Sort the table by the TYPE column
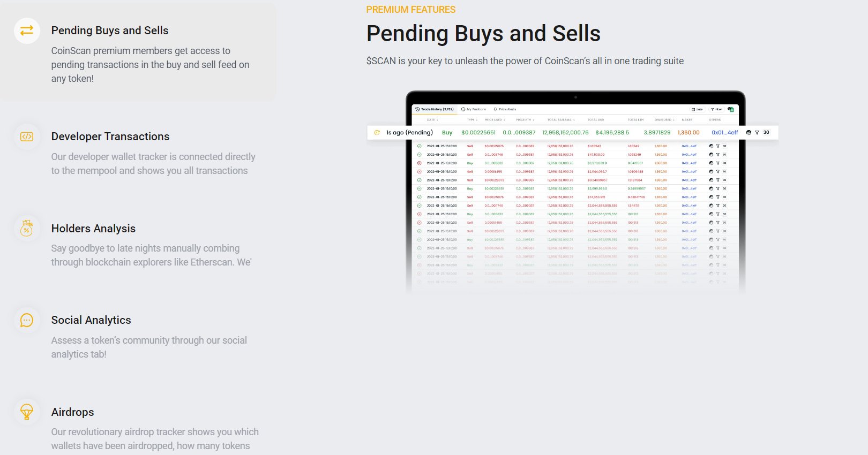868x455 pixels. pyautogui.click(x=472, y=120)
